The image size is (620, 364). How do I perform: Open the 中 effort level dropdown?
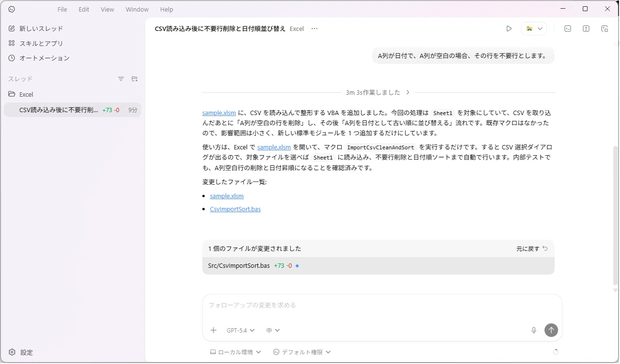[x=273, y=330]
